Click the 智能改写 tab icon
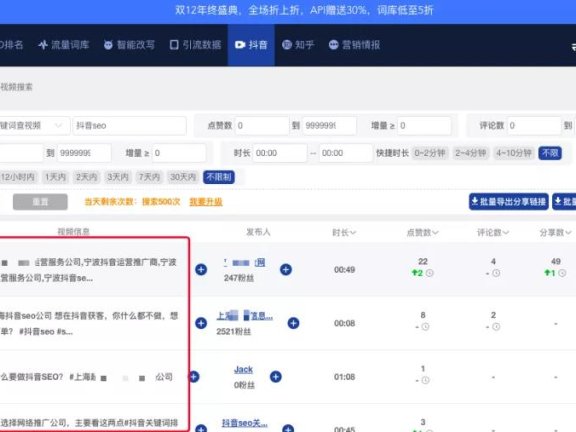The height and width of the screenshot is (432, 576). (x=108, y=45)
